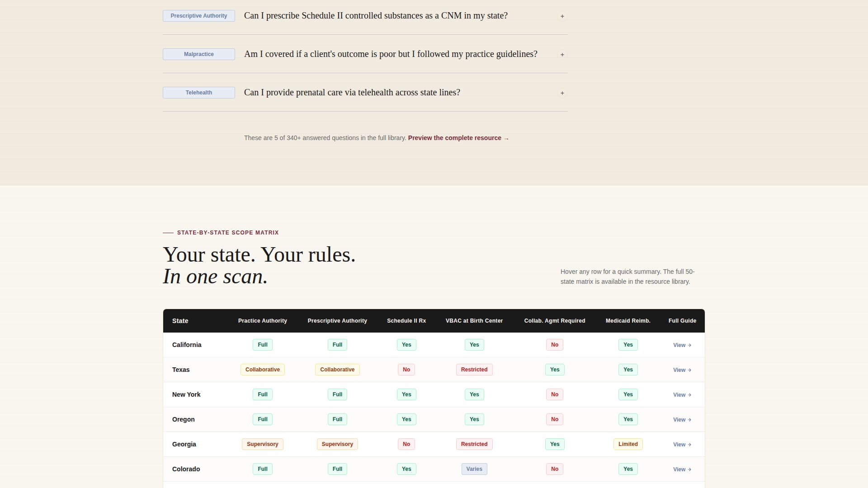Image resolution: width=868 pixels, height=488 pixels.
Task: Select the Oregon row name
Action: coord(184,419)
